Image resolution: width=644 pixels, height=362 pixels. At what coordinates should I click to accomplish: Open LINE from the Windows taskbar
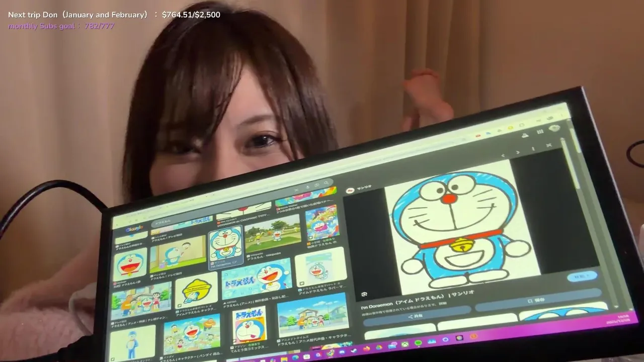418,343
